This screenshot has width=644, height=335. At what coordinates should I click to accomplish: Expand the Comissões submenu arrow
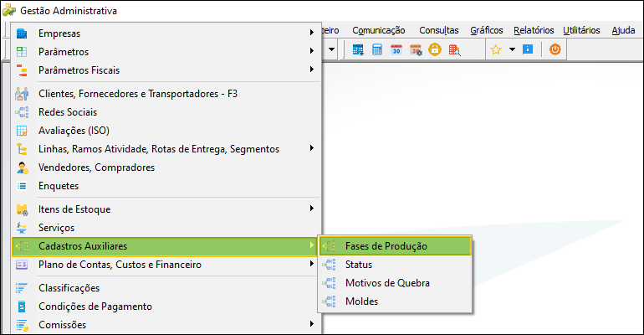[312, 324]
